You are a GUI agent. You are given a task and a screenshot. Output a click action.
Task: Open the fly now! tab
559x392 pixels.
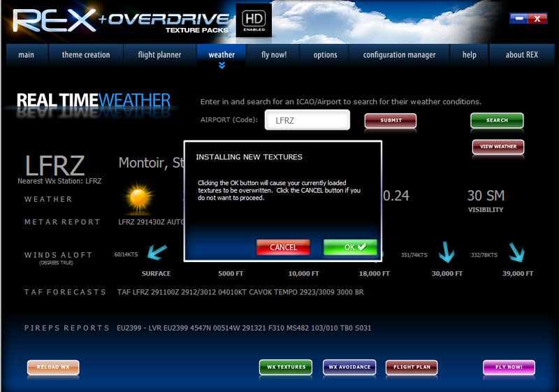pos(274,55)
